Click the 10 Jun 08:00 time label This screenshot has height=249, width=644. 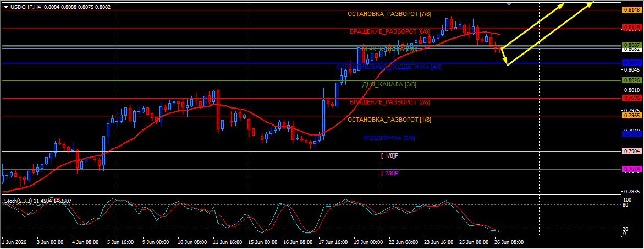click(192, 242)
